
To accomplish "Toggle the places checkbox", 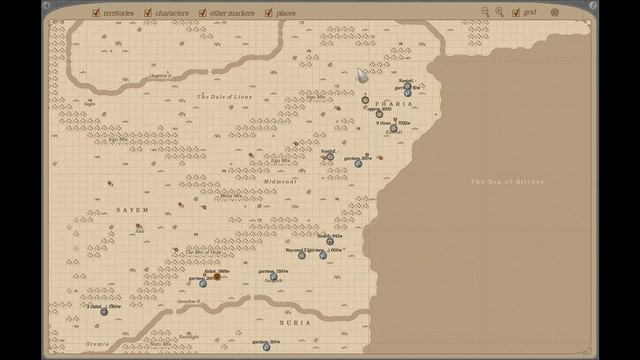I will (269, 13).
